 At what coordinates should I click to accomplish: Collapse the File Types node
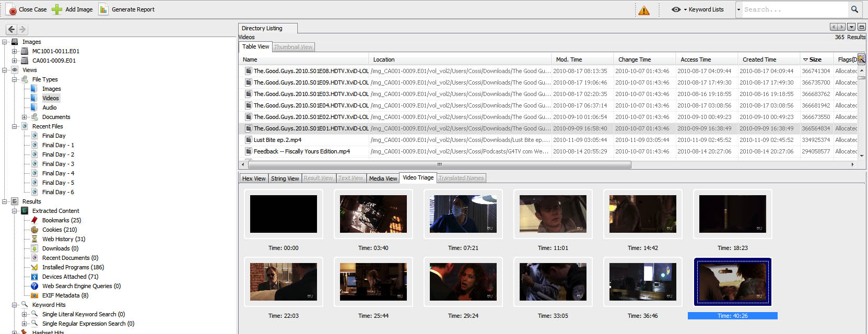15,79
